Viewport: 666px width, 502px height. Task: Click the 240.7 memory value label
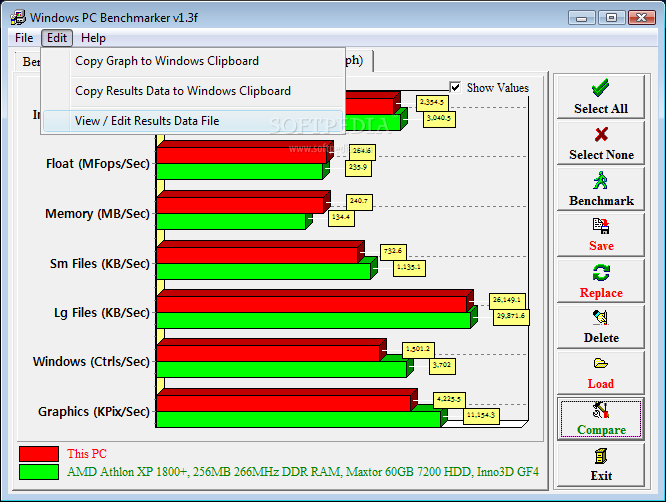tap(359, 201)
